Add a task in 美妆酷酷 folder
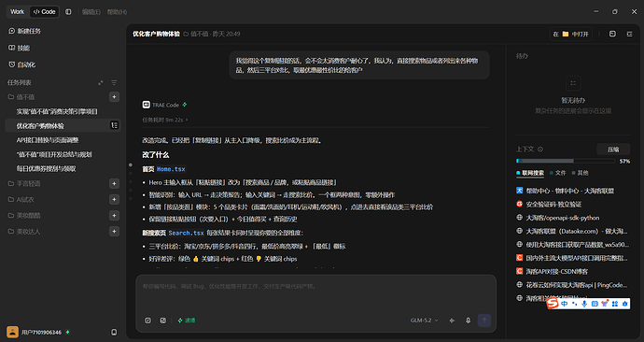 [x=114, y=216]
